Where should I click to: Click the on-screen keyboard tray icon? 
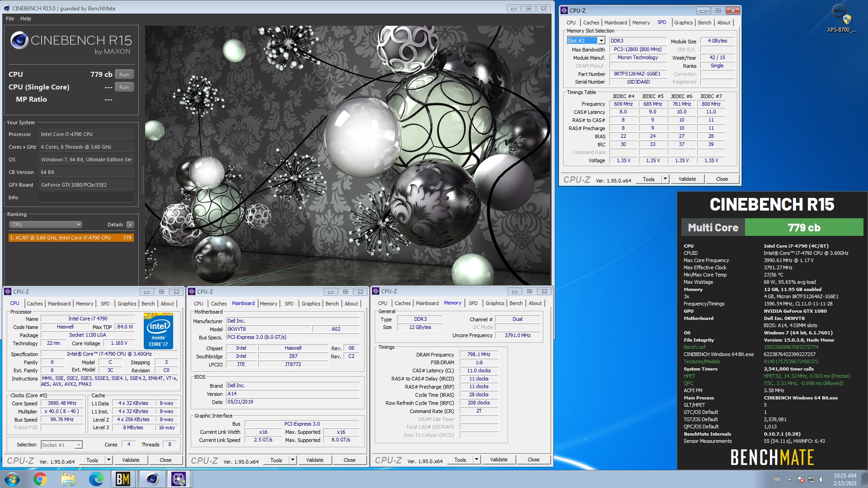pyautogui.click(x=777, y=479)
